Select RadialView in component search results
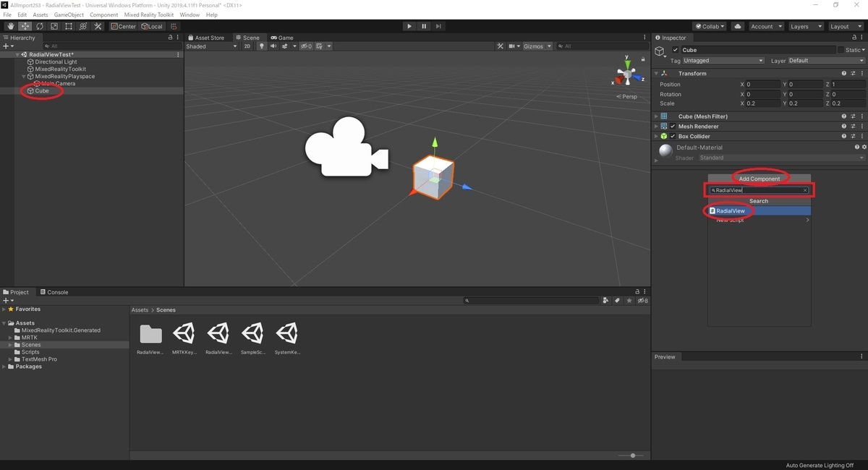 759,211
